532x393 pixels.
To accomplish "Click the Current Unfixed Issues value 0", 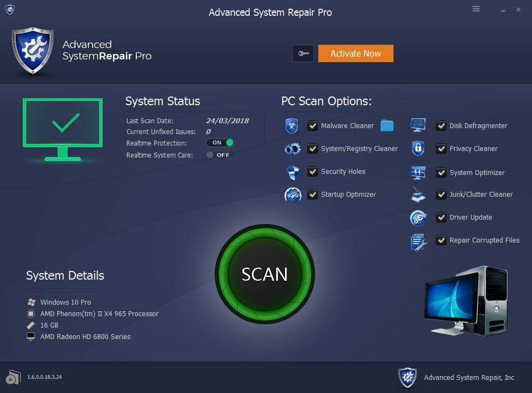I will [x=208, y=132].
